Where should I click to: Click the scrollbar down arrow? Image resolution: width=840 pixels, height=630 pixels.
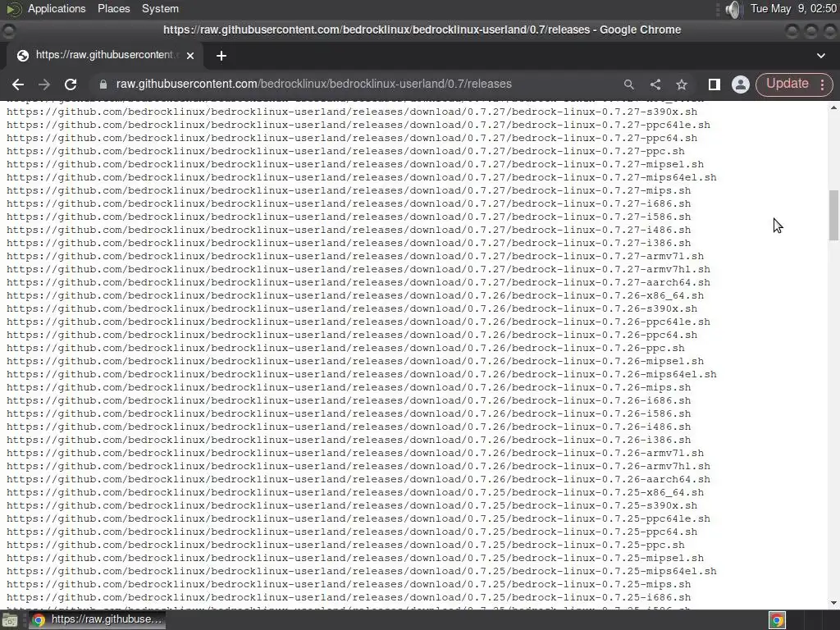(833, 603)
